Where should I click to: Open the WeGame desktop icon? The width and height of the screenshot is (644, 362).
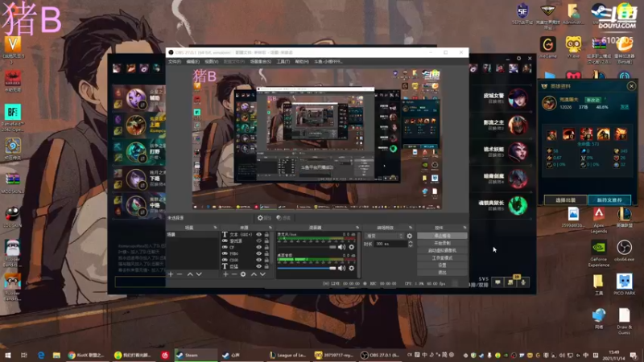pyautogui.click(x=547, y=47)
